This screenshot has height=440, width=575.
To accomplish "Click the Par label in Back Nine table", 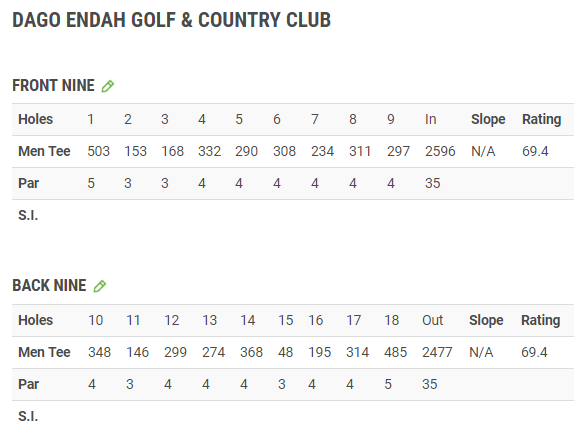I will coord(29,384).
